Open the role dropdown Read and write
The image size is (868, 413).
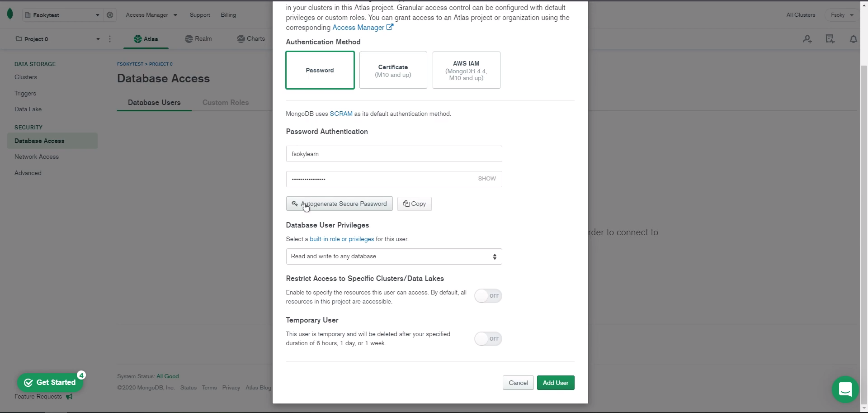tap(394, 256)
